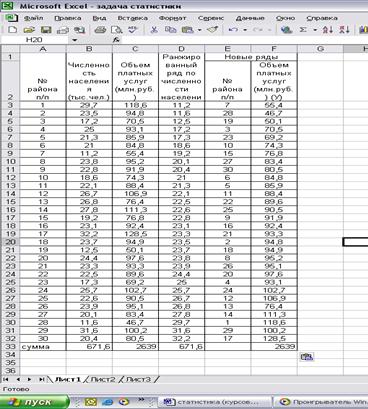The image size is (368, 409).
Task: Open the Данные menu
Action: [x=250, y=18]
